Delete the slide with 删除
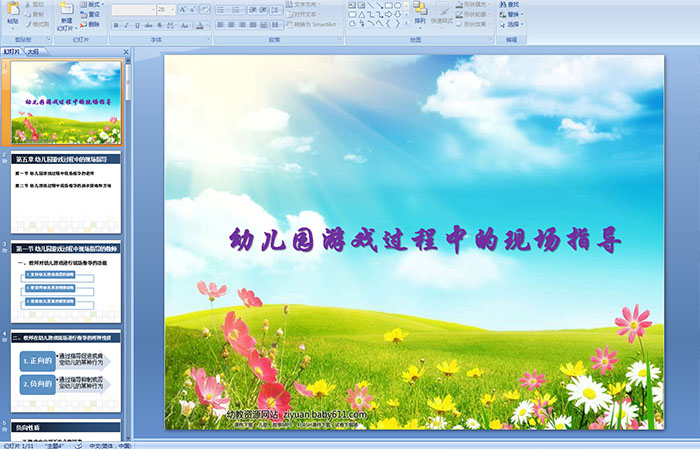The width and height of the screenshot is (700, 449). 90,24
